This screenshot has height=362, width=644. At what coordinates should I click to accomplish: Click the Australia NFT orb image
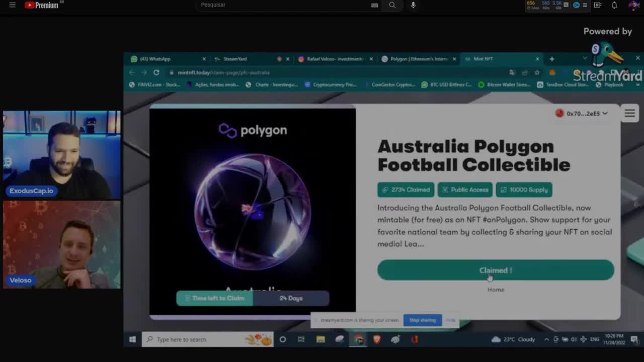253,212
